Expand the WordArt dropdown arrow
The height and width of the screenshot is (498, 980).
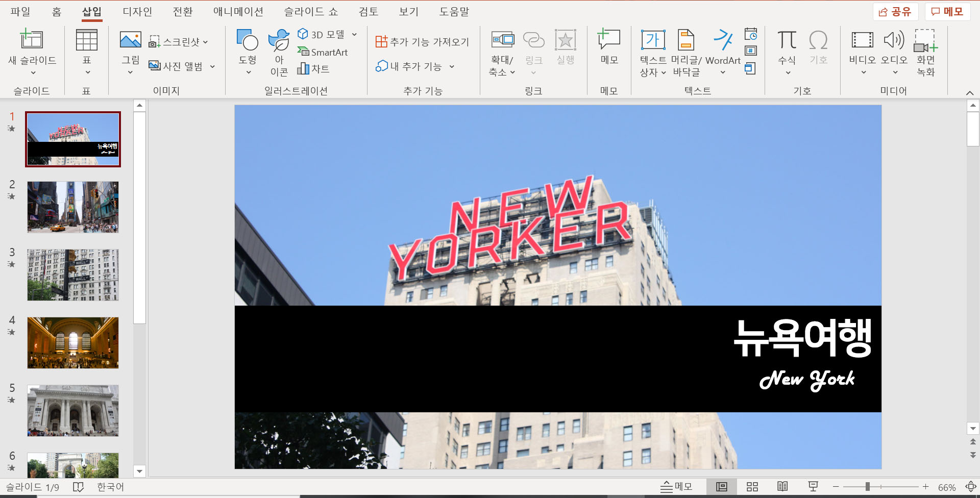(723, 72)
